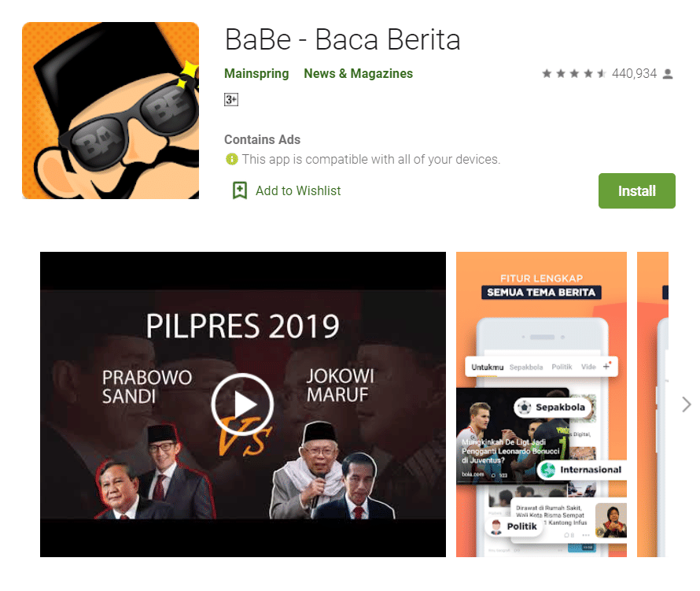Click the Internasional tag in screenshot

click(582, 470)
